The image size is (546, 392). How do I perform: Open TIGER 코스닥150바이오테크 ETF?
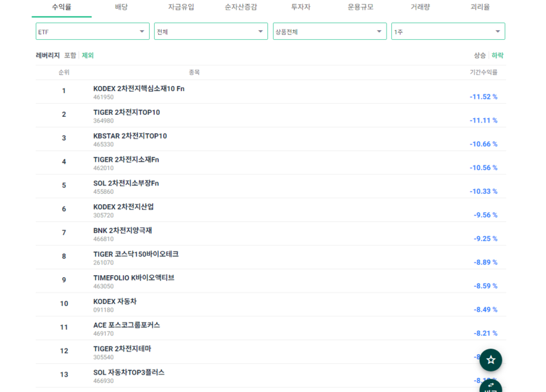[136, 254]
